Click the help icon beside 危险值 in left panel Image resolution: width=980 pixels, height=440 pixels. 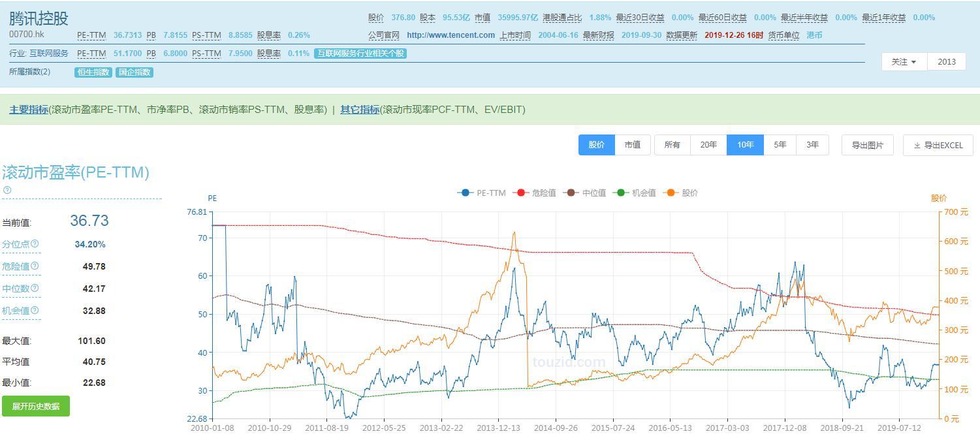click(35, 266)
